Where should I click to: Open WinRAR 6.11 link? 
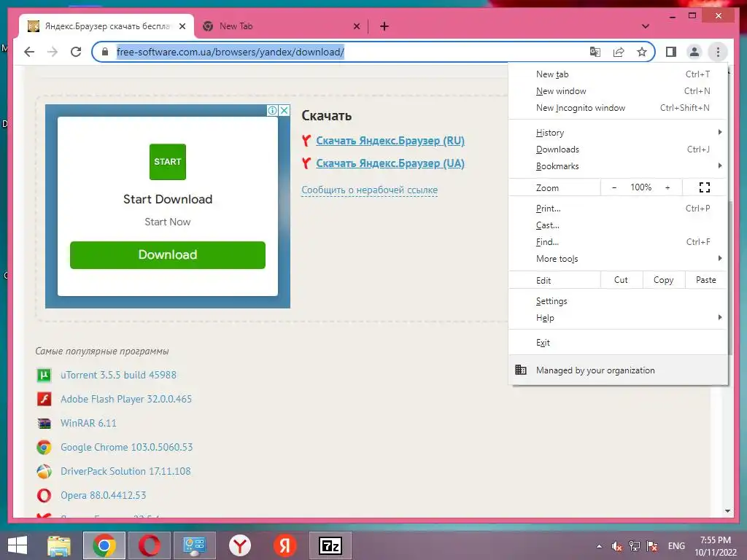point(88,423)
